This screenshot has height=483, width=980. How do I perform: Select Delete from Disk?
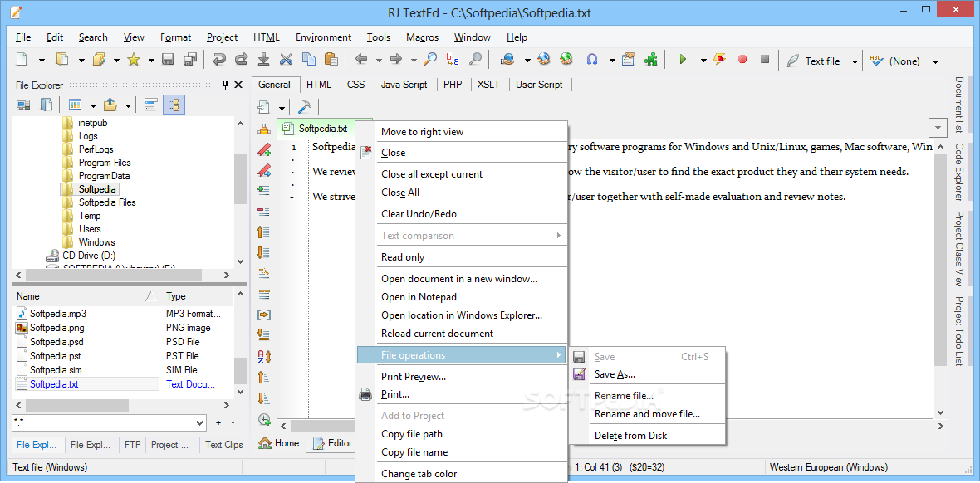(630, 436)
